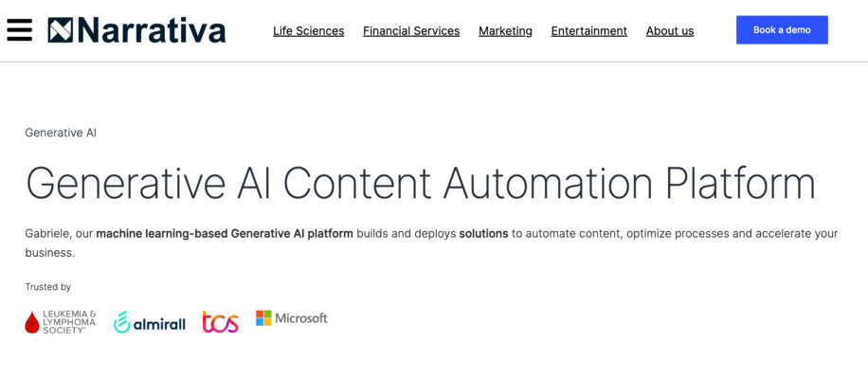The image size is (868, 378).
Task: Go to the Marketing page
Action: 505,31
